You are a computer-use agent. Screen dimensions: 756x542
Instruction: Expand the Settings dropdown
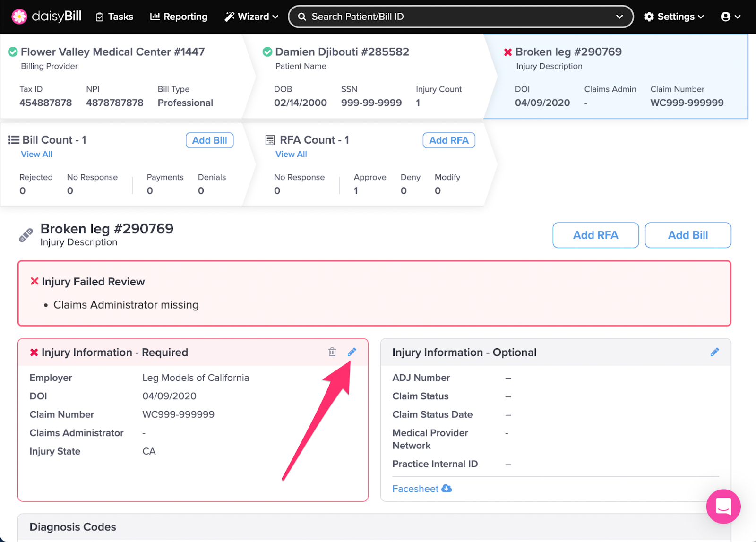click(674, 17)
